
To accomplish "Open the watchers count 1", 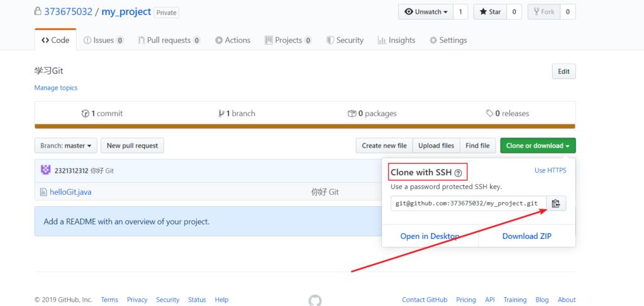I will pyautogui.click(x=460, y=12).
